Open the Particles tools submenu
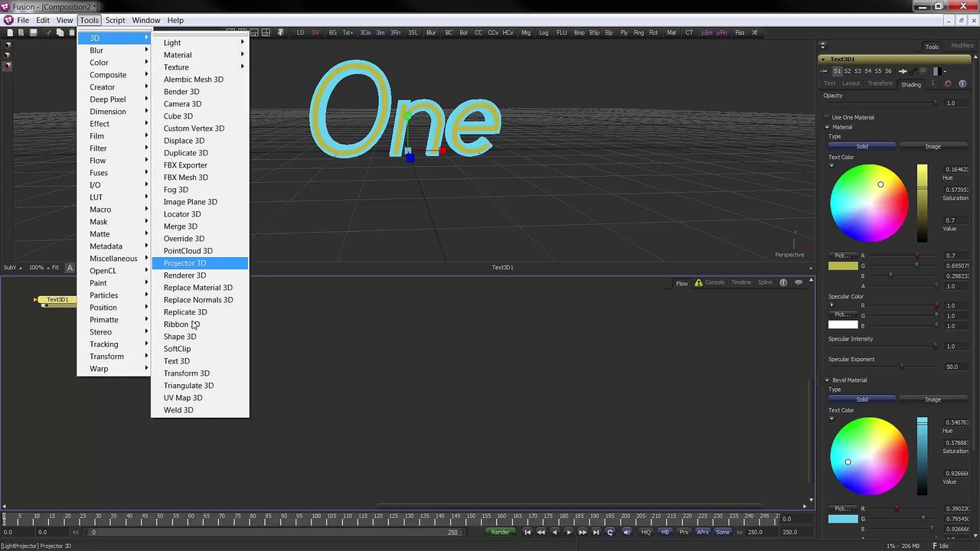Viewport: 980px width, 551px height. [114, 295]
